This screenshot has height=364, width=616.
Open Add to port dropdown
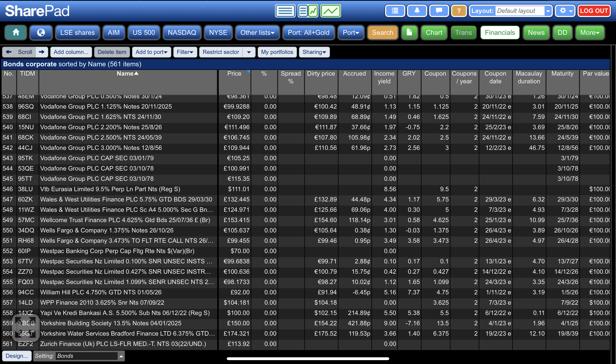pos(151,52)
